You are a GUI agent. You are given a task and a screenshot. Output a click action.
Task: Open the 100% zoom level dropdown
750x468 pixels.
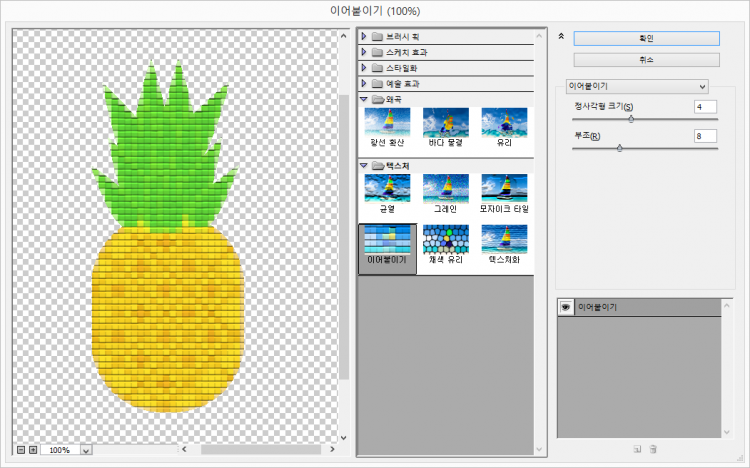point(85,451)
